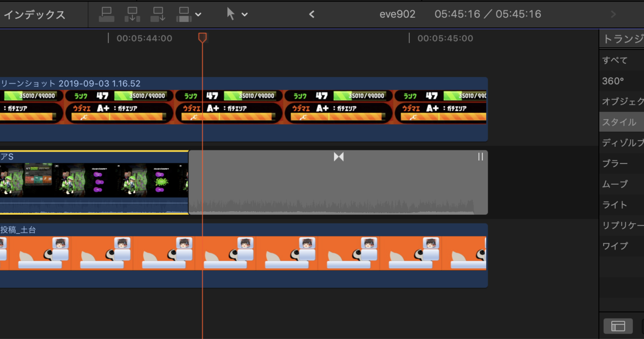Select ムーブ transitions category
Screen dimensions: 644x339
point(615,184)
